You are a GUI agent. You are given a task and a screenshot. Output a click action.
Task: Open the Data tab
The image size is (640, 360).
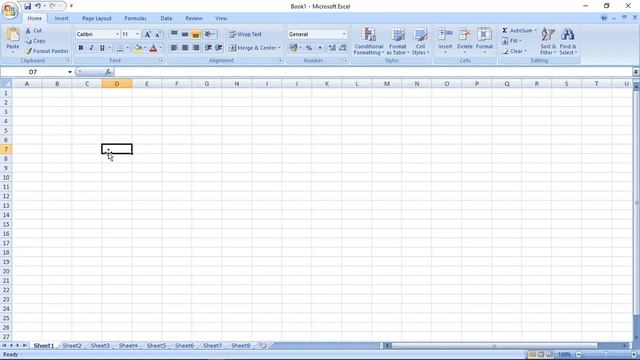click(166, 18)
